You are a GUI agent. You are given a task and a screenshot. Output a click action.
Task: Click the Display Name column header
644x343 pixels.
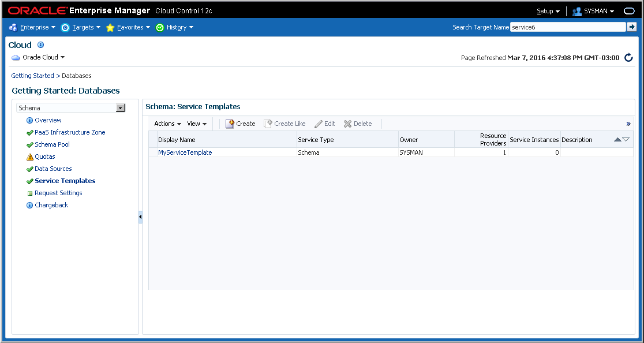[x=227, y=140]
